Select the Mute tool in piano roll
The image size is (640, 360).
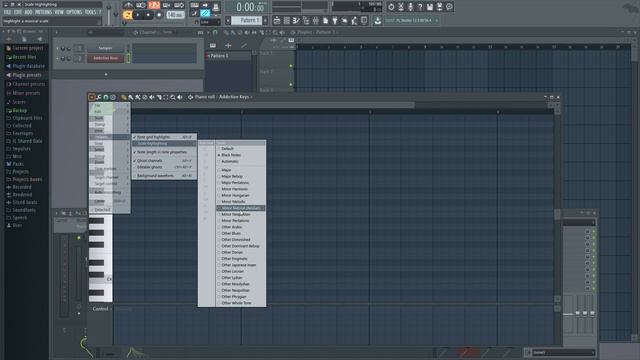point(151,97)
